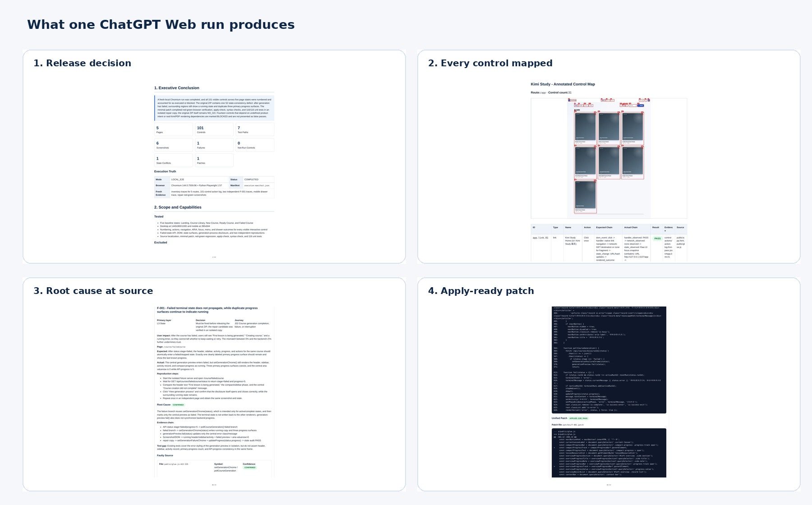
Task: Click the Chromium browser version cell
Action: 199,185
